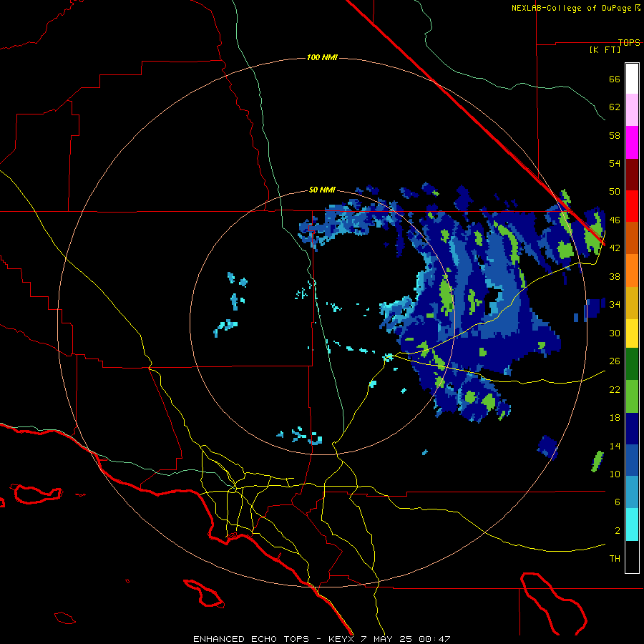This screenshot has width=644, height=644.
Task: Click the TOPS legend title
Action: (x=629, y=42)
